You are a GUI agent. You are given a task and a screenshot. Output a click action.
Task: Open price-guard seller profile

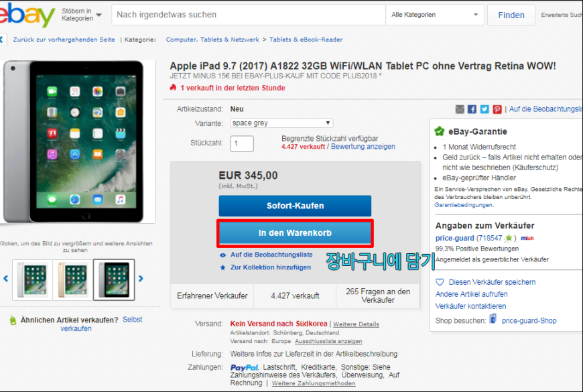pyautogui.click(x=455, y=238)
